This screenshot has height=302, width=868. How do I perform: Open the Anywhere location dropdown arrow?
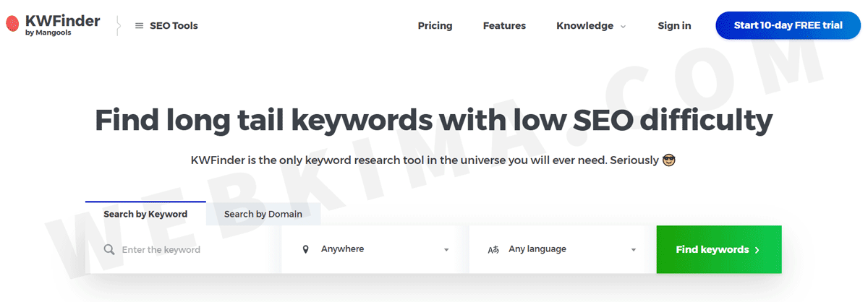[446, 250]
